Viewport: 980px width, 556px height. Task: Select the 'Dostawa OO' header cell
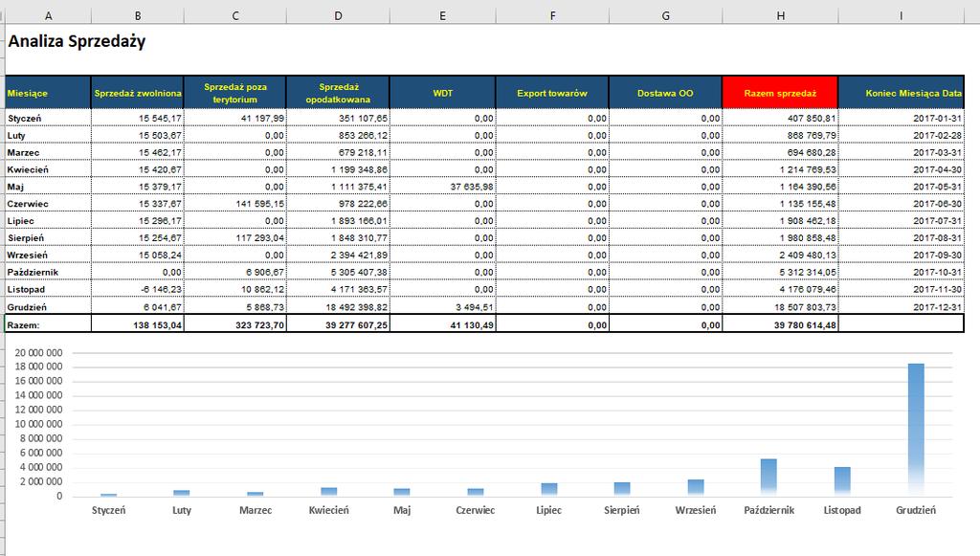pos(666,93)
